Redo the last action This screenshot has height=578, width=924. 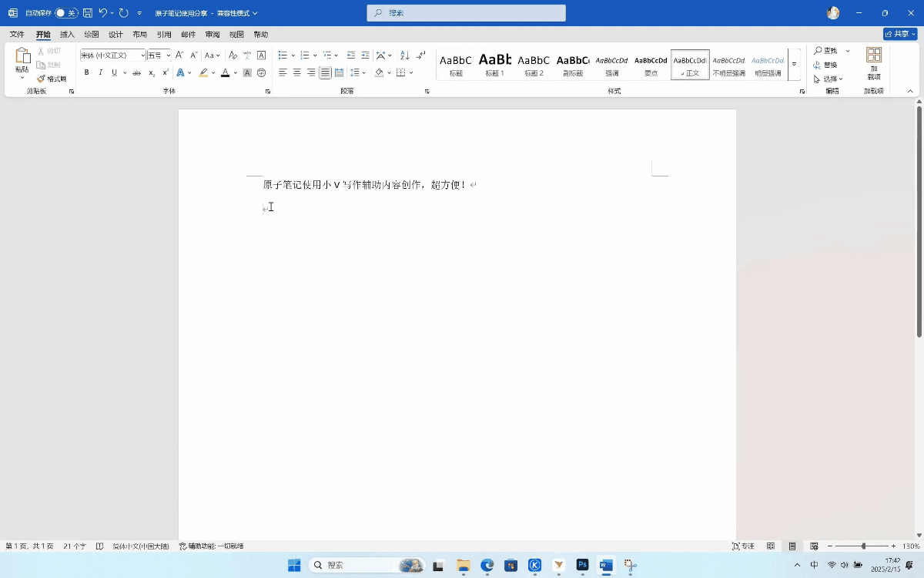pyautogui.click(x=123, y=13)
